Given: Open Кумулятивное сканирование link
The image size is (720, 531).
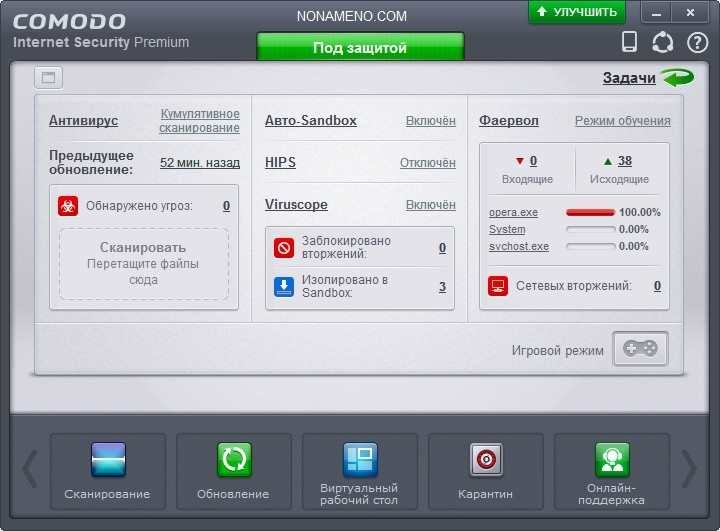Looking at the screenshot, I should pos(200,121).
